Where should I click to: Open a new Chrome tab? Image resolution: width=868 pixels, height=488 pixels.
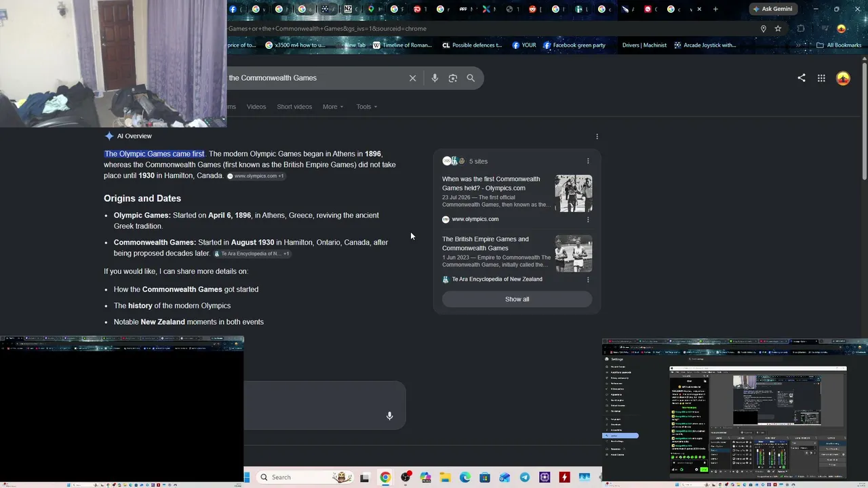click(x=715, y=9)
